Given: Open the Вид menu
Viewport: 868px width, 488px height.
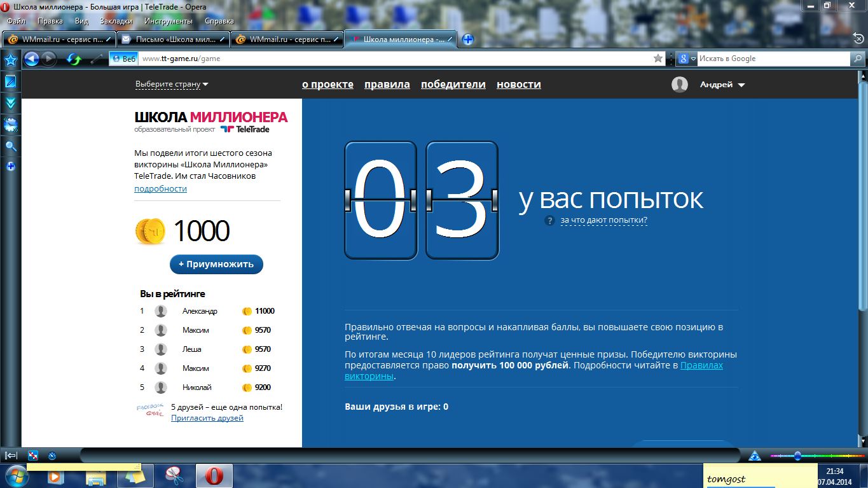Looking at the screenshot, I should pyautogui.click(x=81, y=21).
